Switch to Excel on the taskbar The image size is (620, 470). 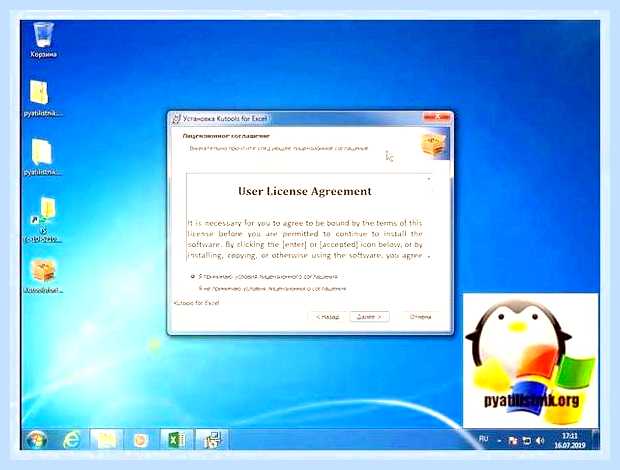click(177, 440)
